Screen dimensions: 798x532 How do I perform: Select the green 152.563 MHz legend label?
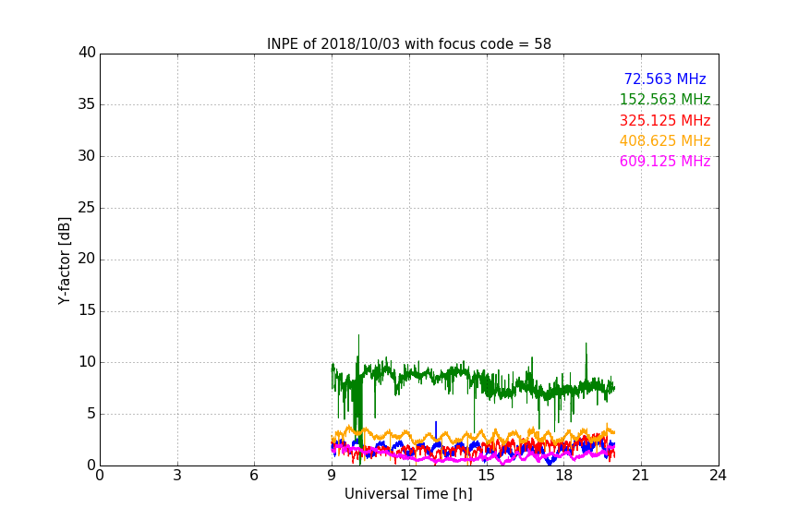[665, 99]
